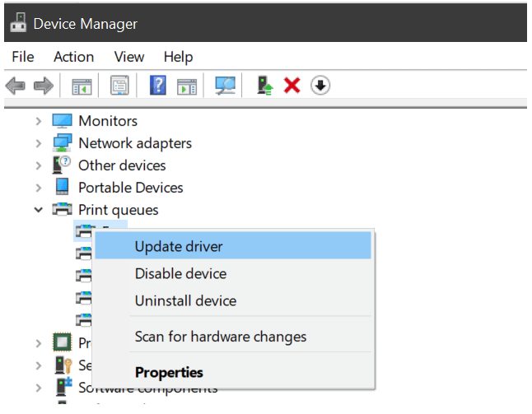Viewport: 532px width, 414px height.
Task: Click the Update device driver toolbar icon
Action: pos(264,86)
